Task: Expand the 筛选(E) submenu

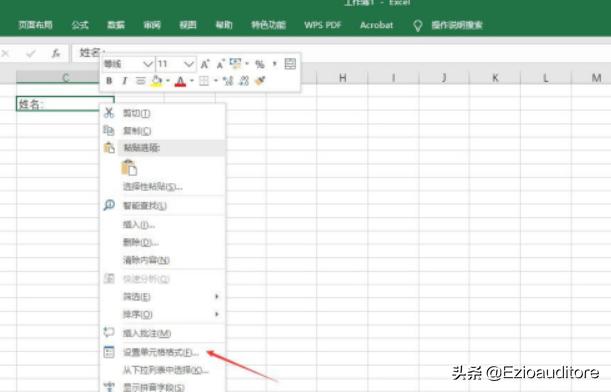Action: tap(163, 297)
